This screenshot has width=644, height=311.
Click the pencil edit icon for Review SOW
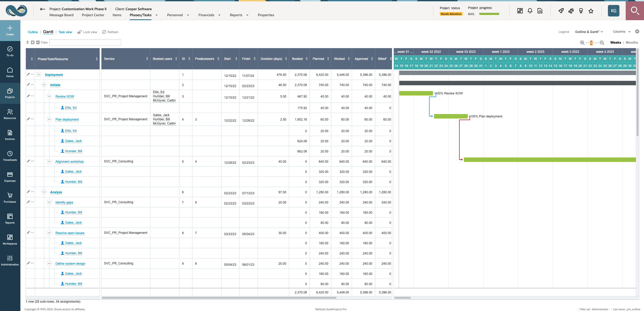[28, 96]
